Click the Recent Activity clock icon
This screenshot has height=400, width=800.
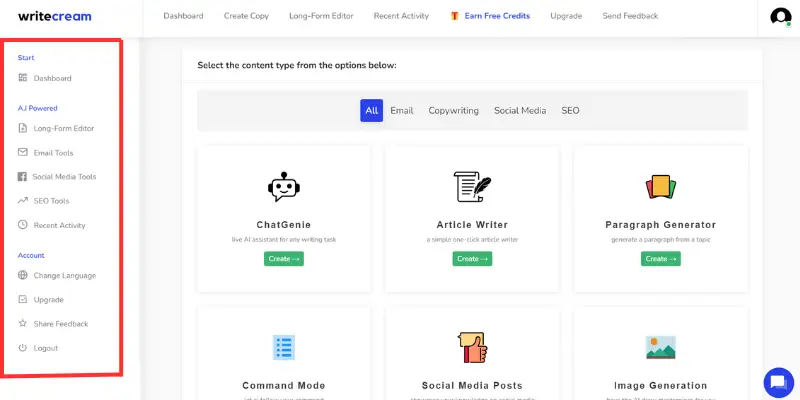22,224
